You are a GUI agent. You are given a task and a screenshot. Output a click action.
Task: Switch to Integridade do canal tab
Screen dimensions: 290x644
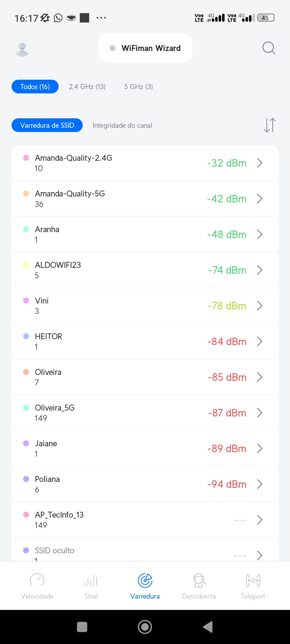[x=122, y=125]
